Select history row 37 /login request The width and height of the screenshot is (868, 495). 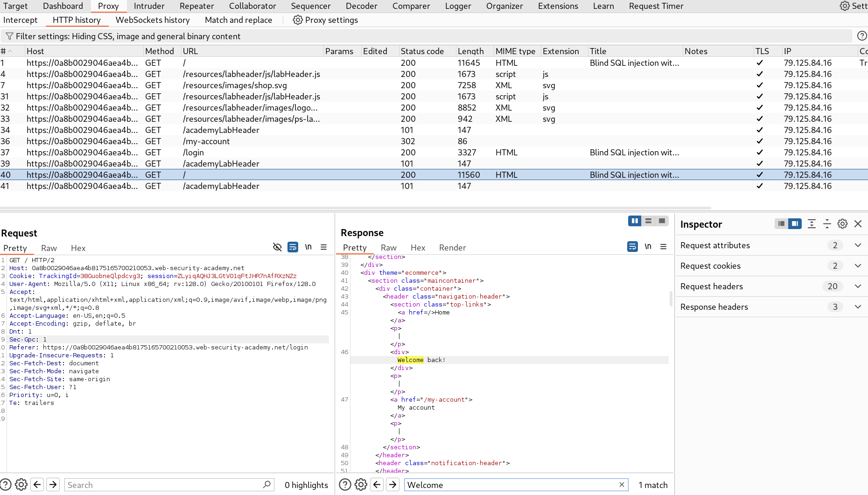(434, 153)
